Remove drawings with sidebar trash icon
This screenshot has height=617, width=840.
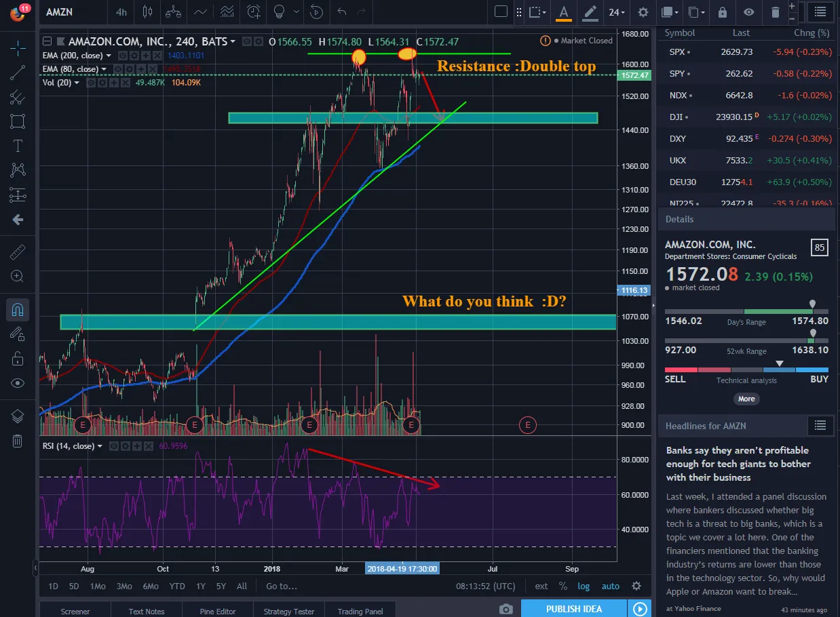point(18,441)
